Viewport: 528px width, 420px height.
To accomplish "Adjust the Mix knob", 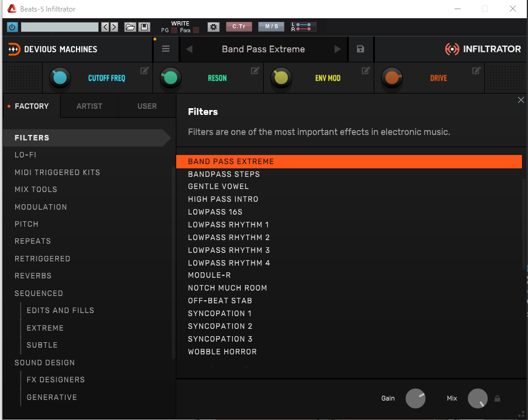I will click(478, 399).
